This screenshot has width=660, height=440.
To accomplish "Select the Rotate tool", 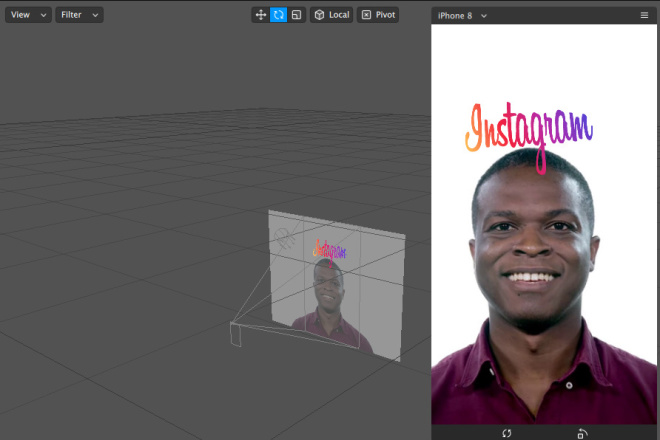I will tap(278, 15).
